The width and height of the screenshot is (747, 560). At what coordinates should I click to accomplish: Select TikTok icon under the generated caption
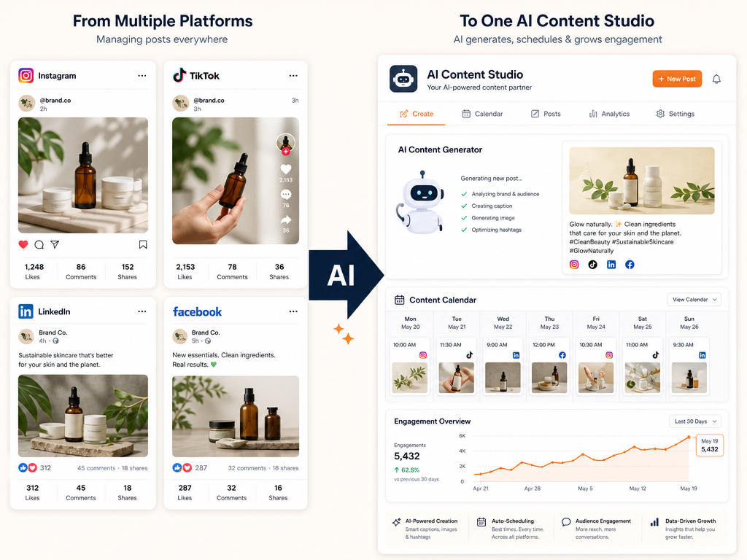[592, 264]
